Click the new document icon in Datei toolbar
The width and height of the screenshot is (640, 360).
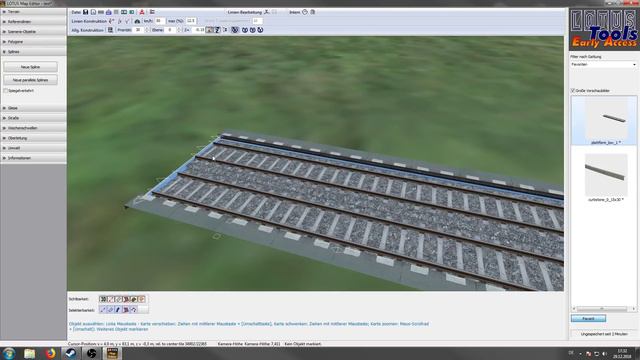(x=93, y=12)
